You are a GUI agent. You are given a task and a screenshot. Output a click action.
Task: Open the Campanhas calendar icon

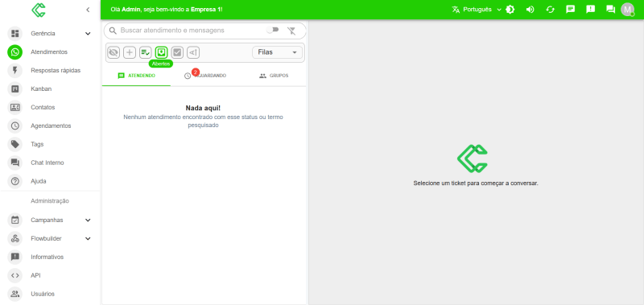15,220
